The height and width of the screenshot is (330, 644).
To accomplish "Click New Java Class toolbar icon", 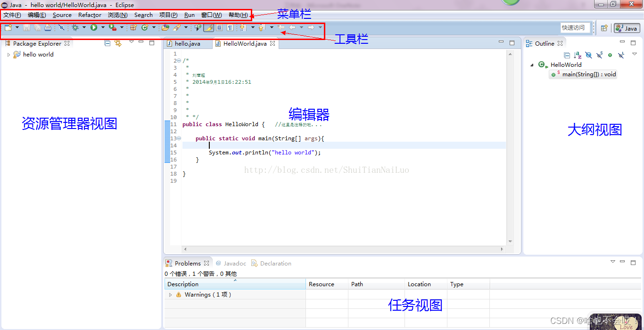I will click(x=145, y=28).
